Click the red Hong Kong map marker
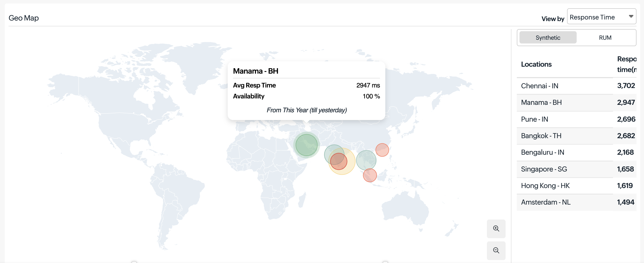Viewport: 644px width, 263px height. (382, 150)
